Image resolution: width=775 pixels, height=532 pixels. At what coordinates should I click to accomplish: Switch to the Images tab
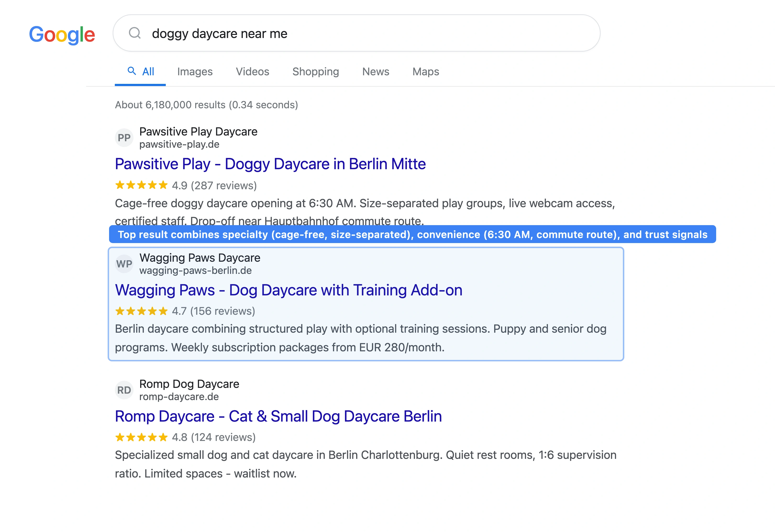click(x=195, y=71)
